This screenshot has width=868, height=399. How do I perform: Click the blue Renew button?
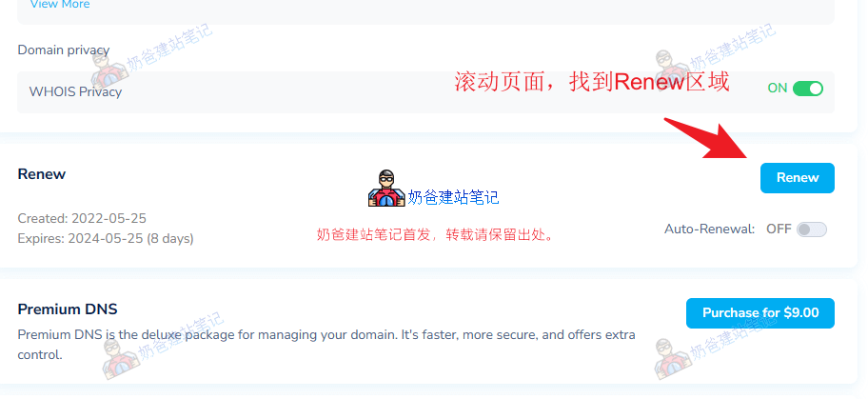click(x=798, y=178)
